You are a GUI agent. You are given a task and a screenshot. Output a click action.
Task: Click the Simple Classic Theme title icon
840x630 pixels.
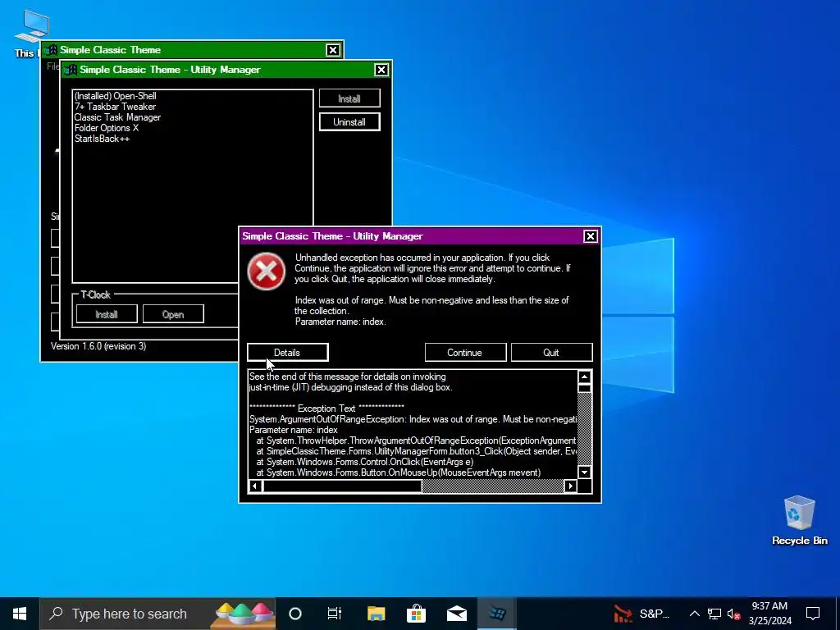[x=52, y=50]
